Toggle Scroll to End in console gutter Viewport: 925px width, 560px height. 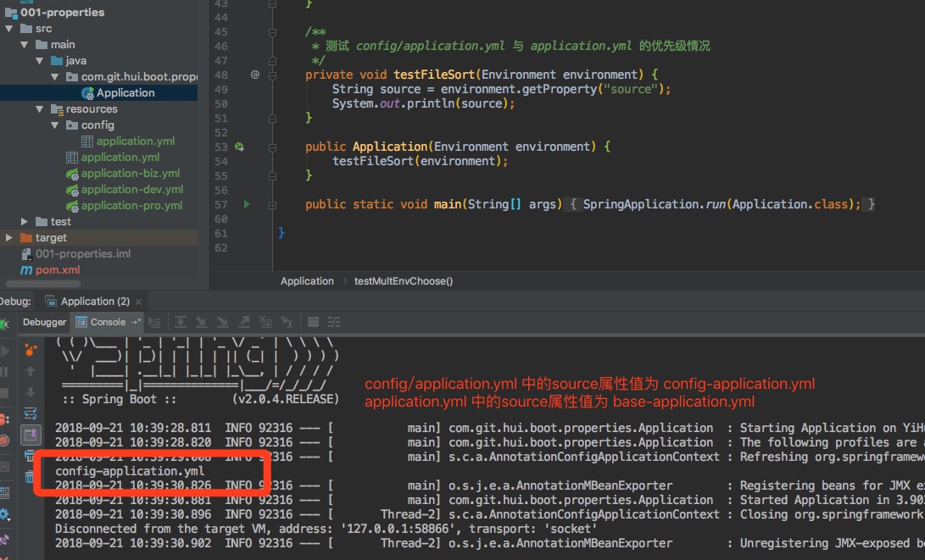31,435
